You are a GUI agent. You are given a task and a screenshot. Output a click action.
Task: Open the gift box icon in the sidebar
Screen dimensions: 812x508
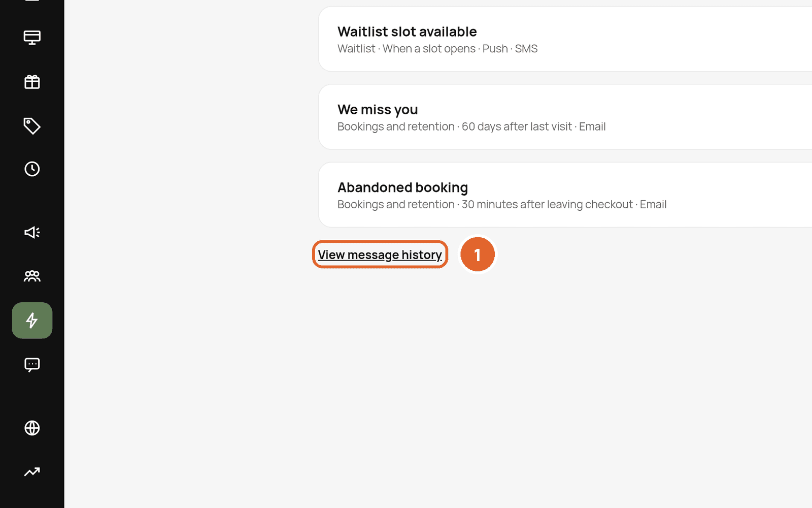click(32, 82)
